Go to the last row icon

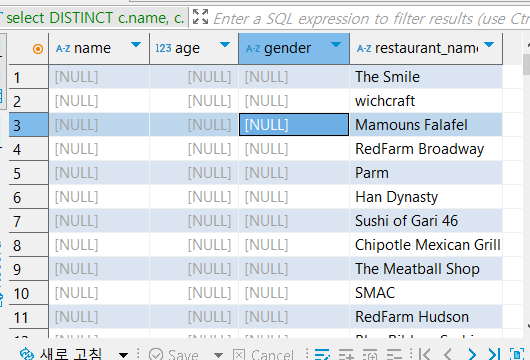pyautogui.click(x=494, y=354)
